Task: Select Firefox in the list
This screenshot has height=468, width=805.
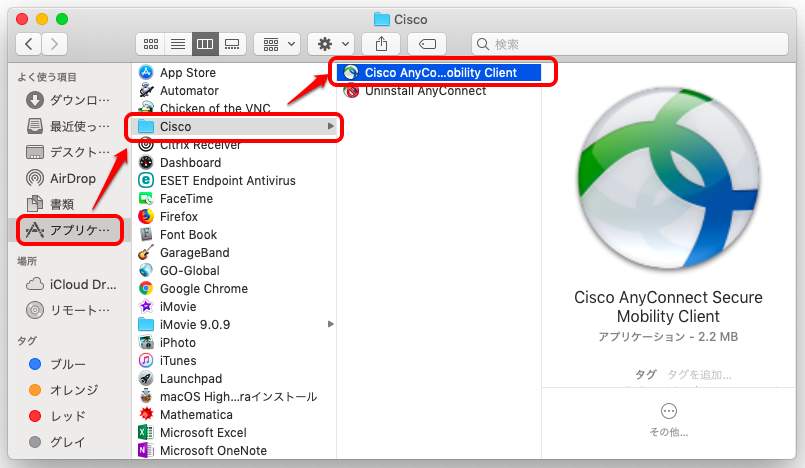Action: tap(234, 217)
